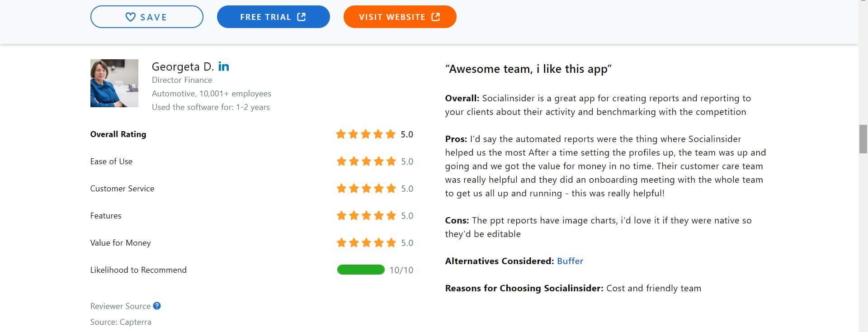Click the external link icon on Visit Website
Screen dimensions: 868x332
click(436, 17)
